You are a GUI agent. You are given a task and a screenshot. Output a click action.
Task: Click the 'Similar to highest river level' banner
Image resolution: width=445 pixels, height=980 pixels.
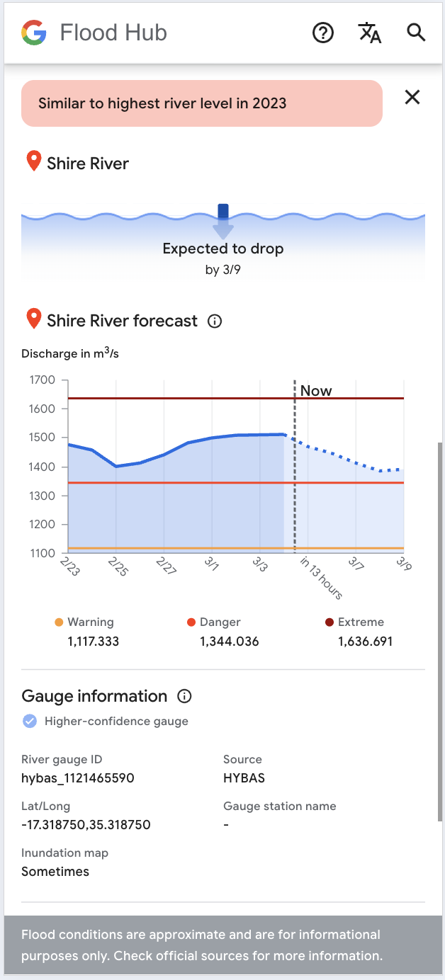pyautogui.click(x=202, y=103)
